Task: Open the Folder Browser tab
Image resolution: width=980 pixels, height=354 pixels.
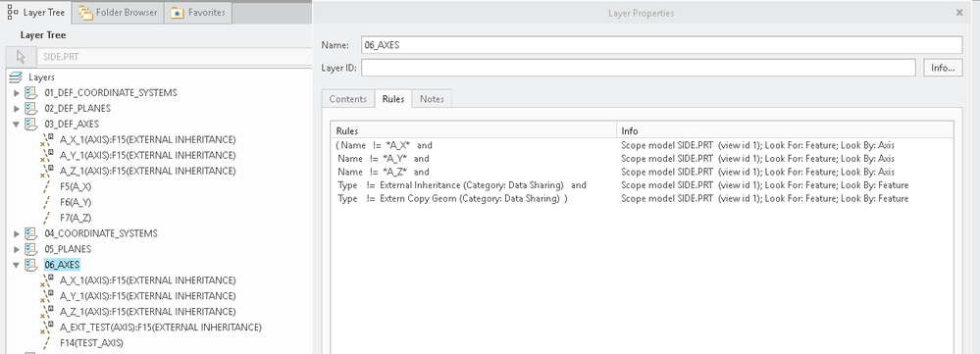Action: pos(118,13)
